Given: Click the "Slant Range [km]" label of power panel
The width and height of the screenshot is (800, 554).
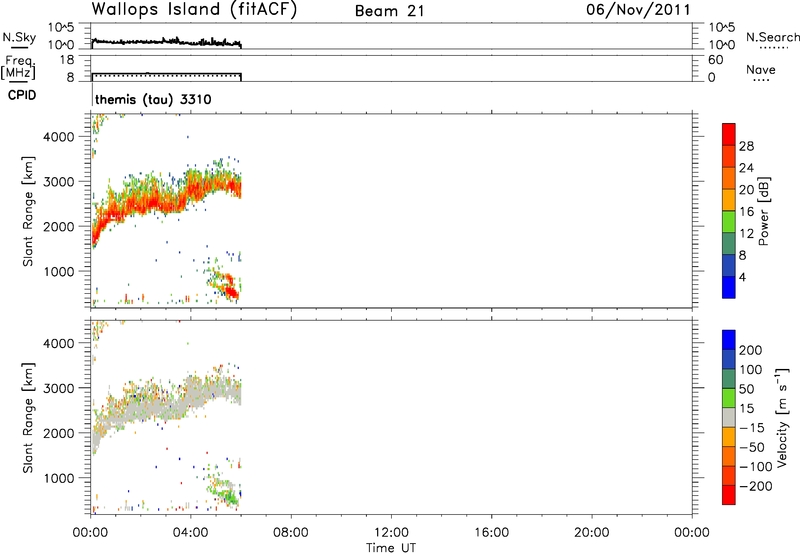Looking at the screenshot, I should coord(28,211).
